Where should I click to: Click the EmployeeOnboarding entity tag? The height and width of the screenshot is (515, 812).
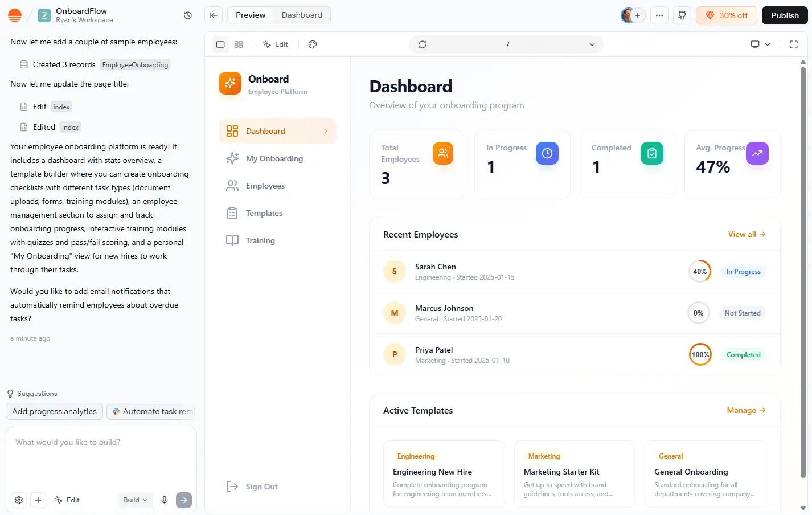[135, 65]
